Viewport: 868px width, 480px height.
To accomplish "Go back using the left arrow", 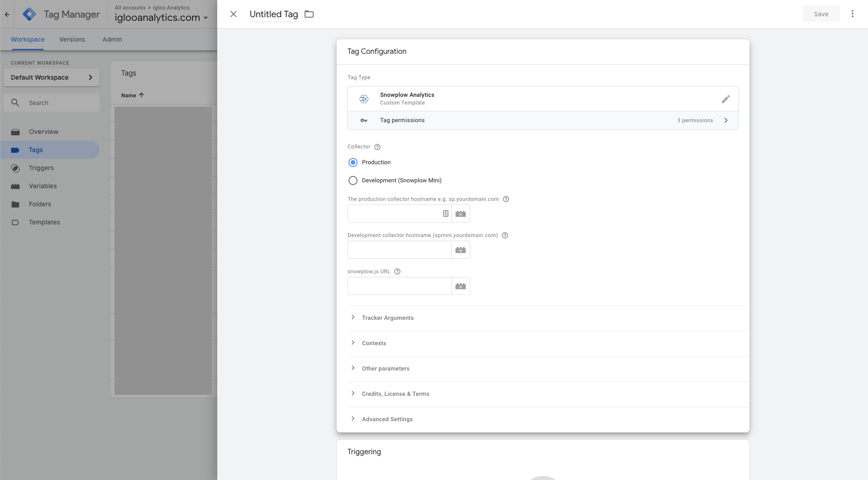I will click(x=7, y=14).
